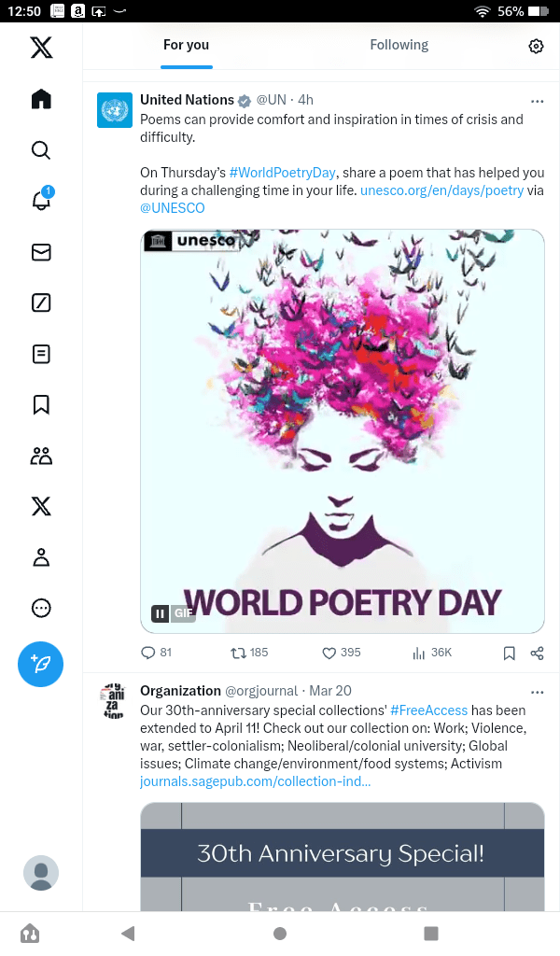This screenshot has width=560, height=956.
Task: Open Grok slash icon in sidebar
Action: (x=41, y=302)
